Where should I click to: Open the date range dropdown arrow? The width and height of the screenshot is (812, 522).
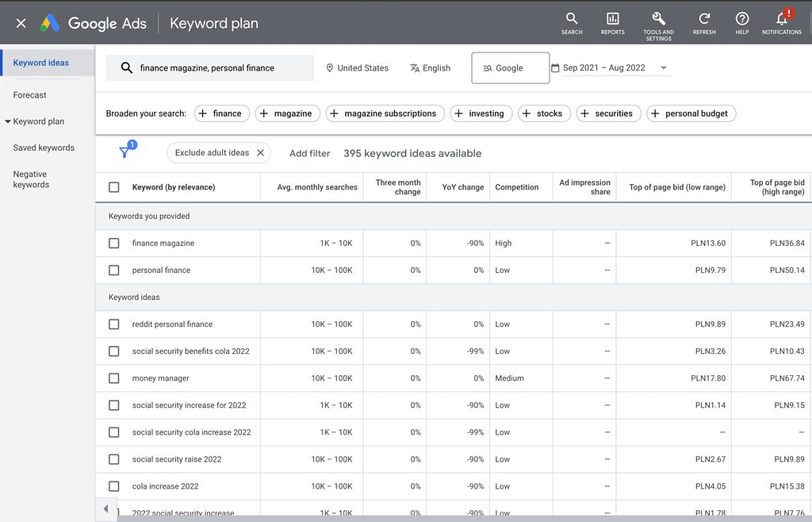point(664,68)
